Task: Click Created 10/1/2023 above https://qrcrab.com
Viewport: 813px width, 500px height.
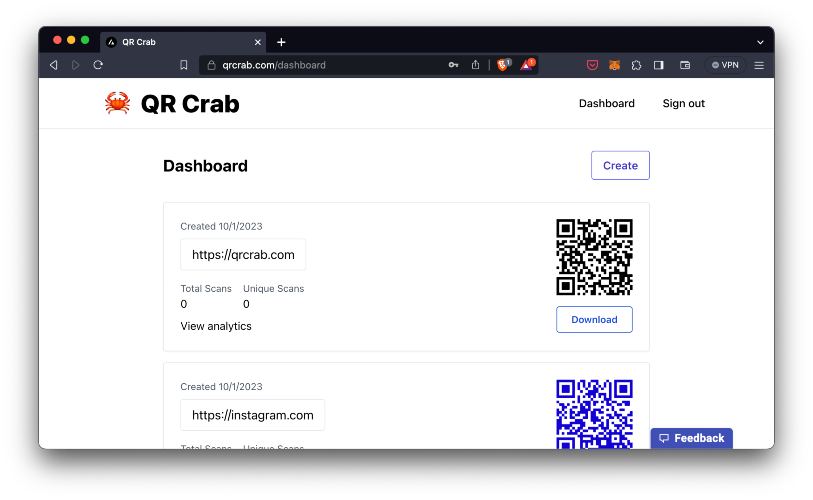Action: pyautogui.click(x=221, y=226)
